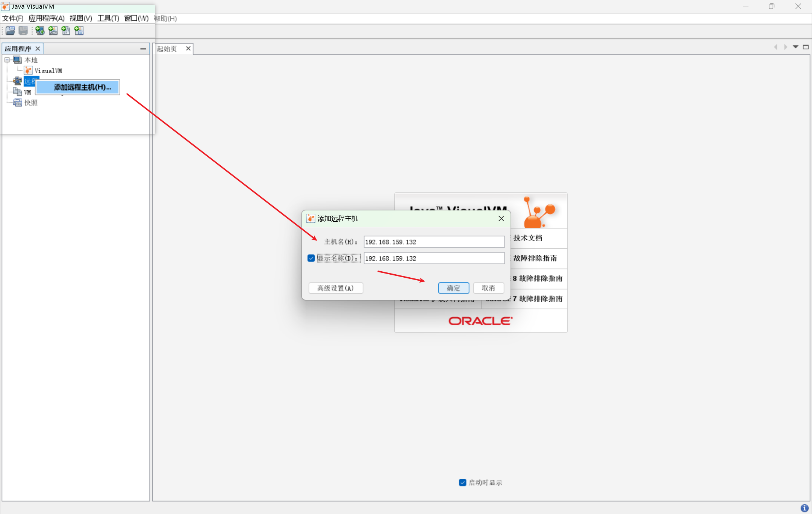
Task: Switch to the 起始页 tab
Action: 167,49
